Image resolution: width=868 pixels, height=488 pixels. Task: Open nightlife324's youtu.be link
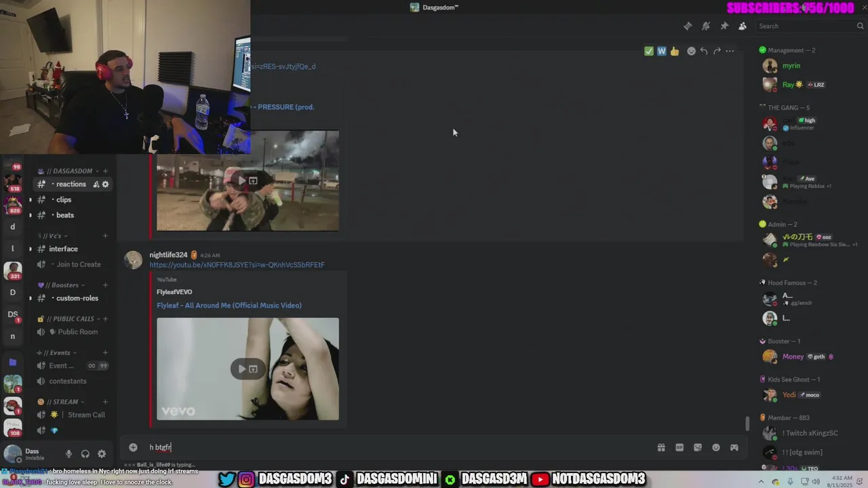coord(237,265)
